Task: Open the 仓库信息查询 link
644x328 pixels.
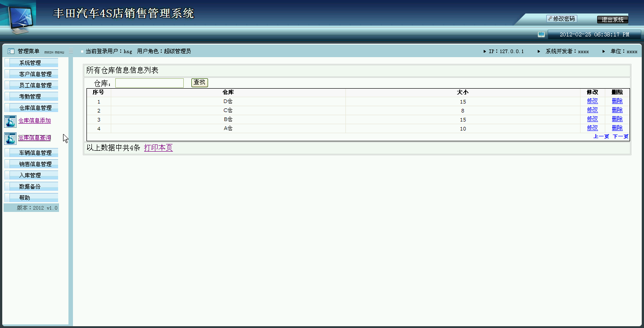Action: click(35, 138)
